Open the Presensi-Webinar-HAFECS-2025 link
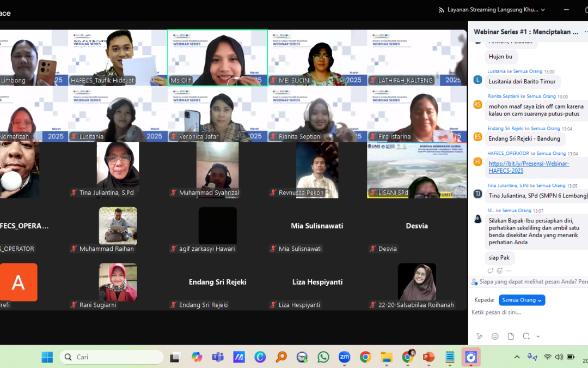Viewport: 588px width, 368px height. pyautogui.click(x=528, y=167)
